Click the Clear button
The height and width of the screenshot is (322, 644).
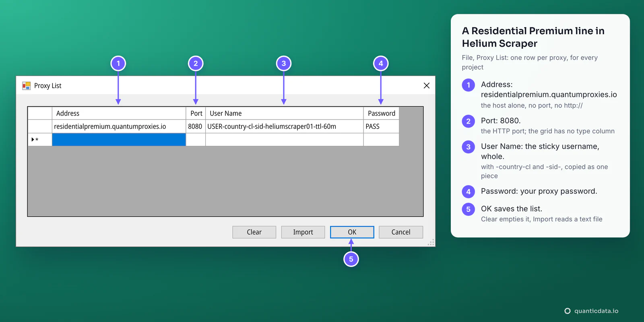tap(254, 232)
